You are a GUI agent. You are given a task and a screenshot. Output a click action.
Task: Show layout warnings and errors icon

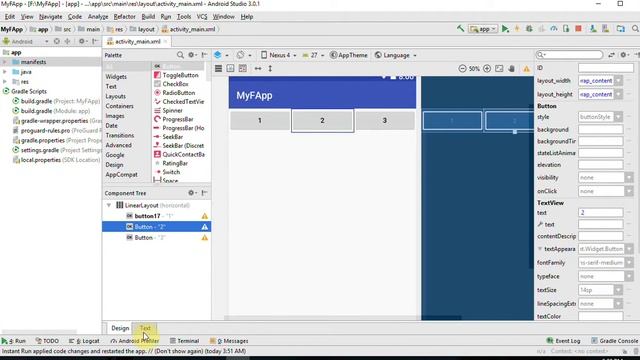[527, 69]
